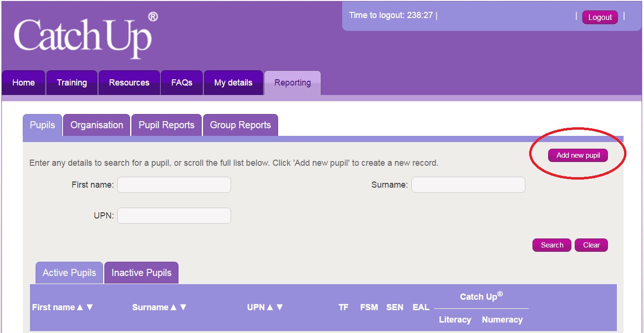Open the Home navigation tab
This screenshot has height=333, width=644.
(24, 83)
